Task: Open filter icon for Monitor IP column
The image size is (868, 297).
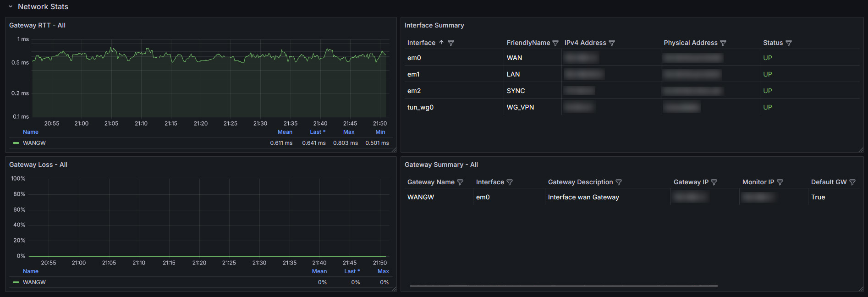Action: pyautogui.click(x=780, y=182)
